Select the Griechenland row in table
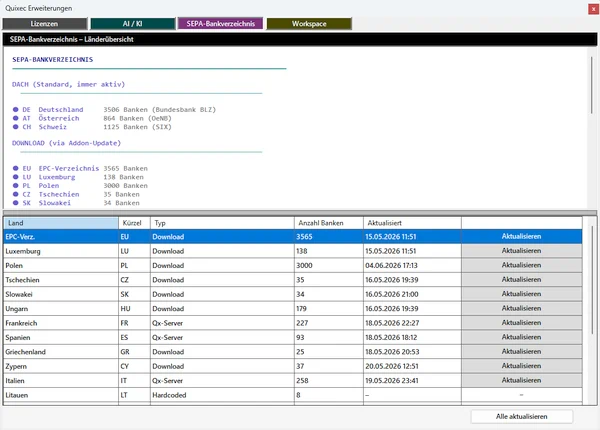The height and width of the screenshot is (430, 600). pyautogui.click(x=293, y=352)
